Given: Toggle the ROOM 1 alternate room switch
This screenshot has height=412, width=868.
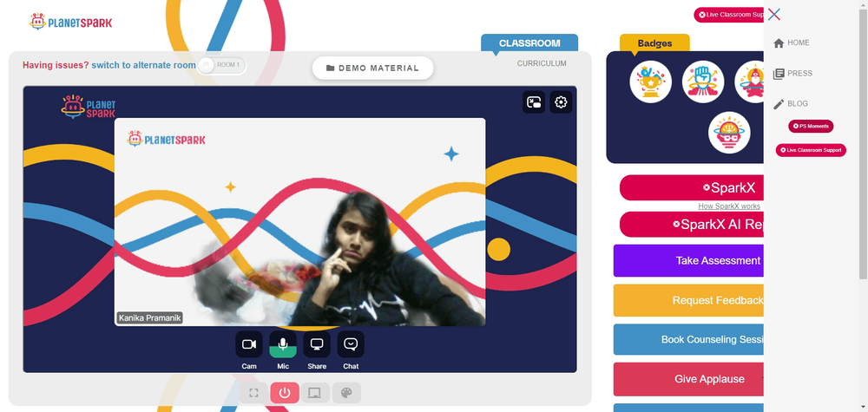Looking at the screenshot, I should point(221,65).
